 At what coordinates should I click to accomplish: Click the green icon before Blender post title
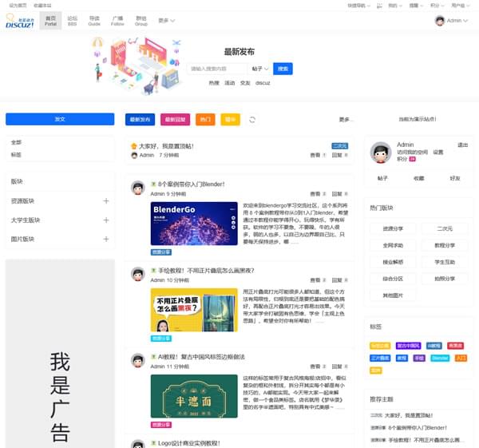(153, 184)
